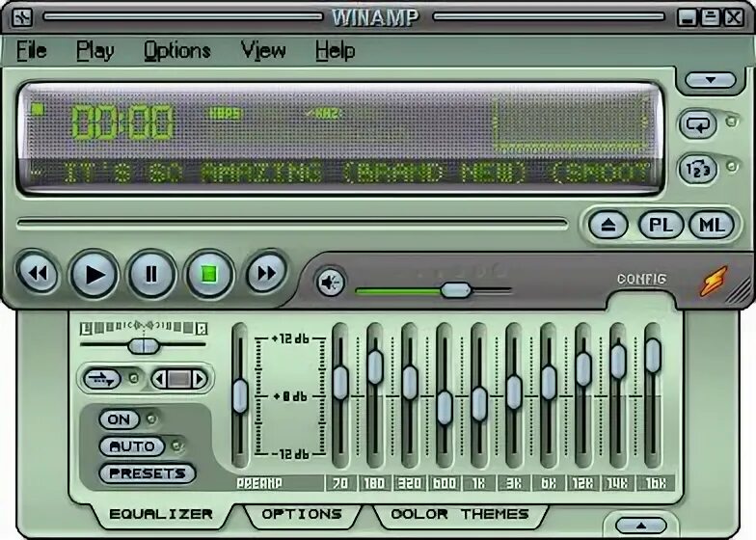The height and width of the screenshot is (540, 756).
Task: Click the crossfade stepper left arrow
Action: click(159, 379)
